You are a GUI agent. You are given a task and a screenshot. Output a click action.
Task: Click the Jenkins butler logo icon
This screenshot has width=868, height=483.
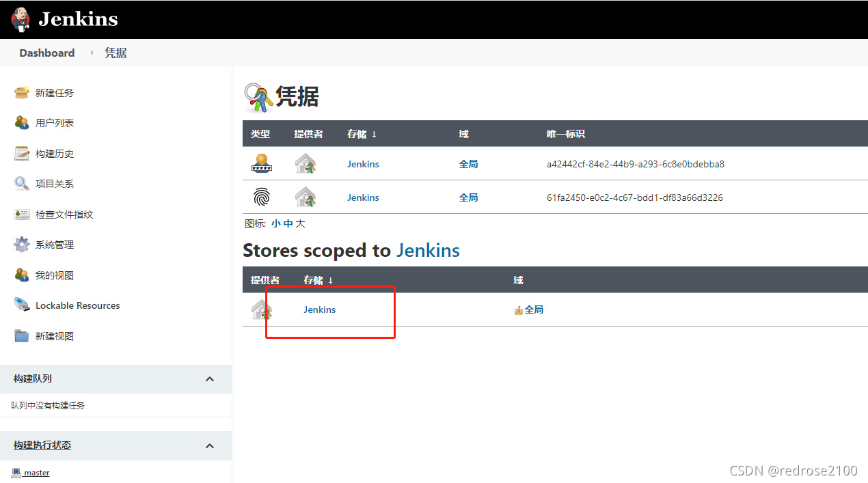pyautogui.click(x=21, y=19)
